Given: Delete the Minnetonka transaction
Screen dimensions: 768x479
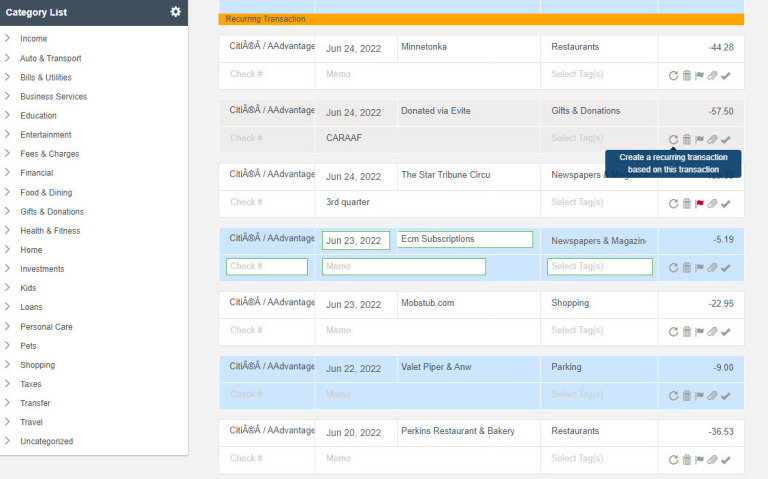Looking at the screenshot, I should point(687,75).
